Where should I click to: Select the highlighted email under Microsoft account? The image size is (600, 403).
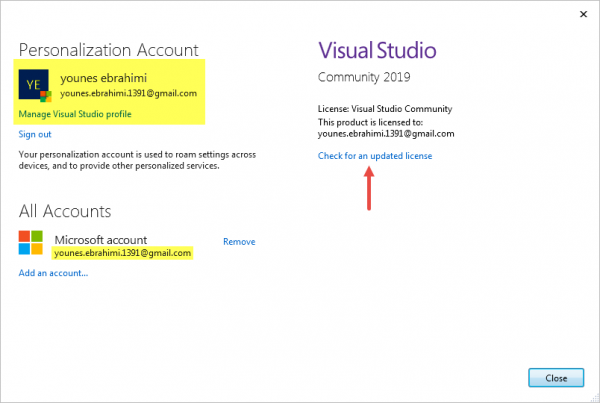tap(122, 253)
